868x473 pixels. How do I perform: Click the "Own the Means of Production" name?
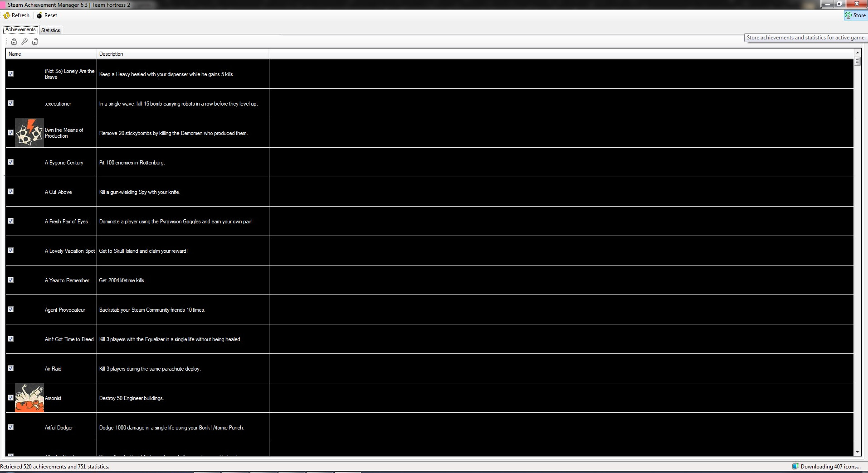point(64,133)
